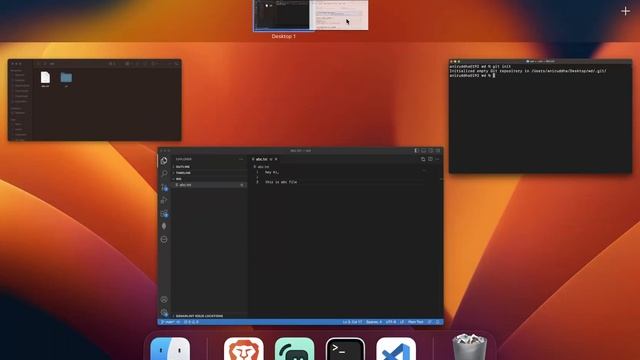Image resolution: width=640 pixels, height=360 pixels.
Task: Open Search view in VS Code activity bar
Action: [x=164, y=174]
